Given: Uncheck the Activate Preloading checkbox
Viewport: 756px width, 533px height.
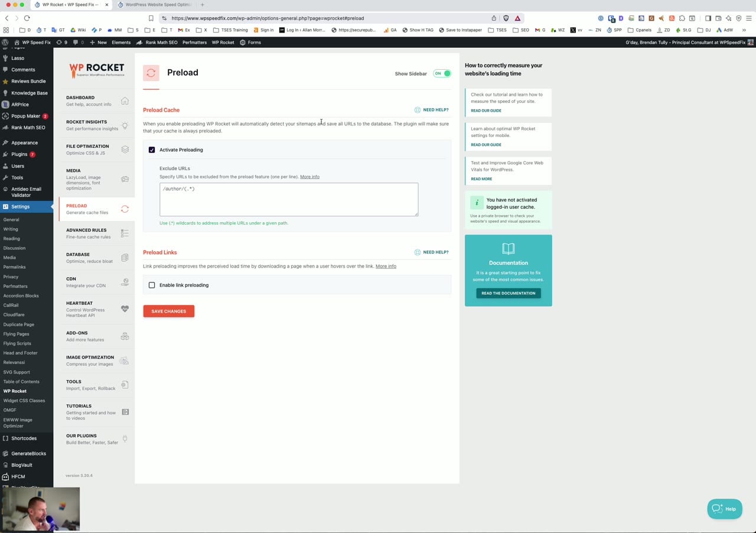Looking at the screenshot, I should [x=152, y=150].
